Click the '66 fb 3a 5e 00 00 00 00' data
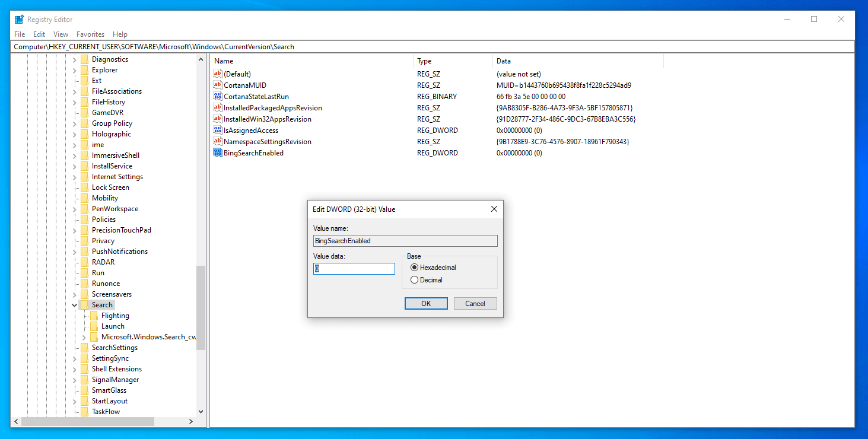 [x=531, y=97]
